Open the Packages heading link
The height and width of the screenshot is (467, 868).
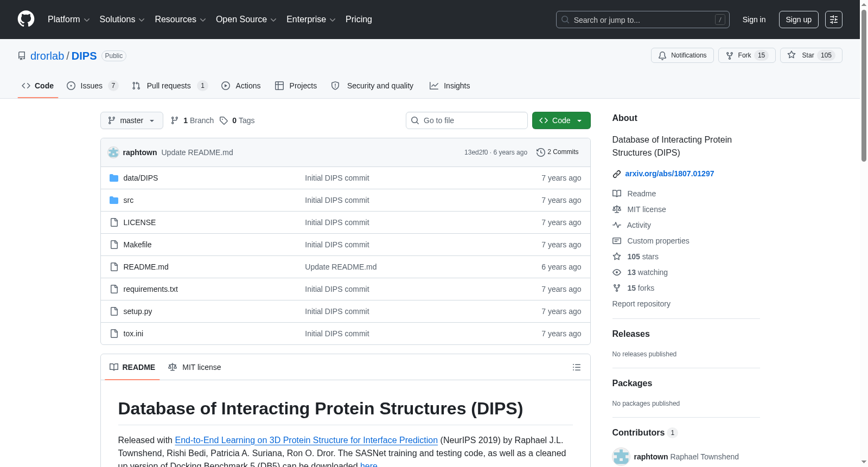click(x=632, y=383)
